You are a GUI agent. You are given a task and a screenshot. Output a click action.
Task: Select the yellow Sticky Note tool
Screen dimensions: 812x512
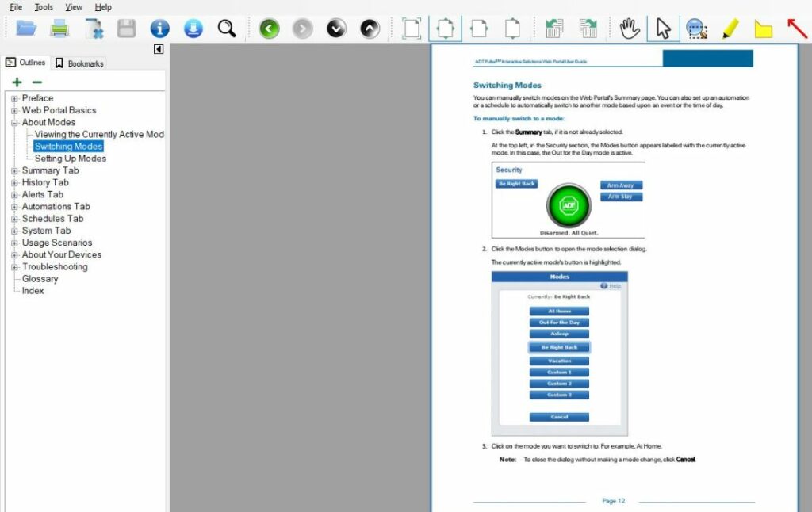(x=764, y=29)
